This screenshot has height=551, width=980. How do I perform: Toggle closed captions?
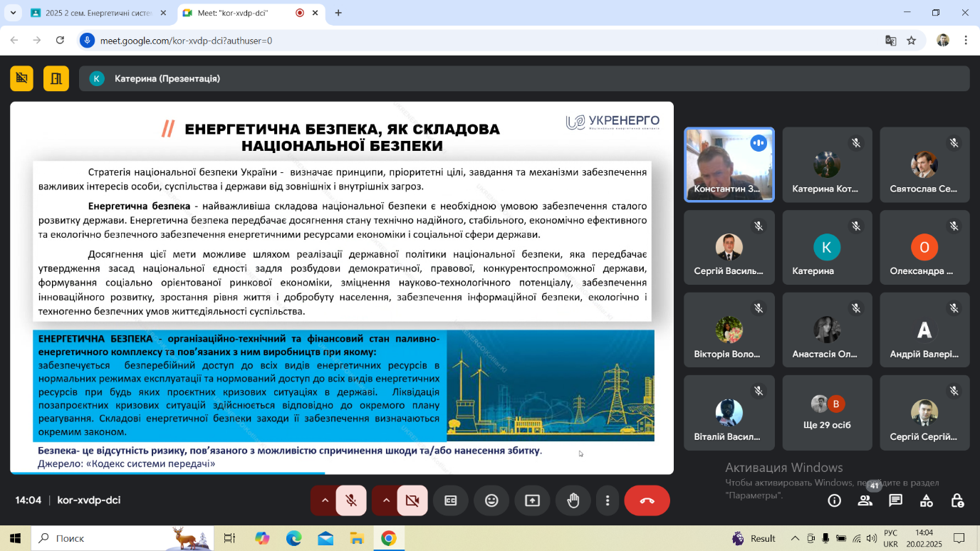point(451,500)
